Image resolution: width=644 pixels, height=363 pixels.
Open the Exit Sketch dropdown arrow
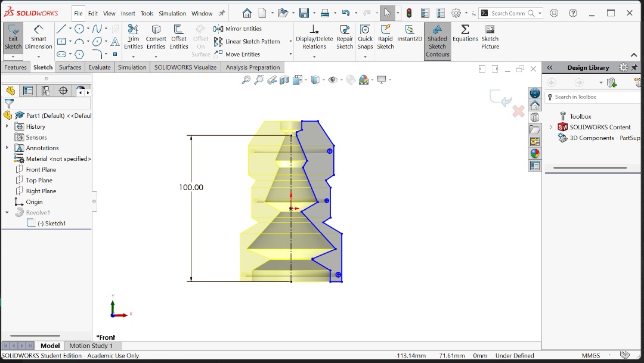[x=13, y=57]
